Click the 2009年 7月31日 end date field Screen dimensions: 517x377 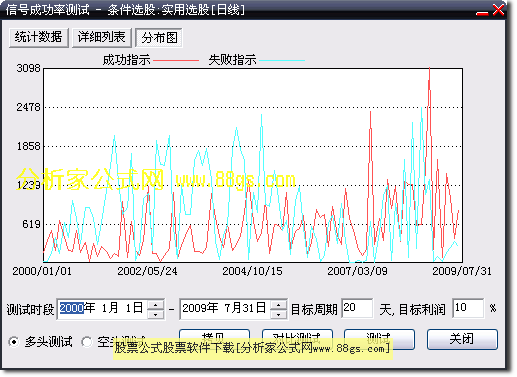point(225,309)
